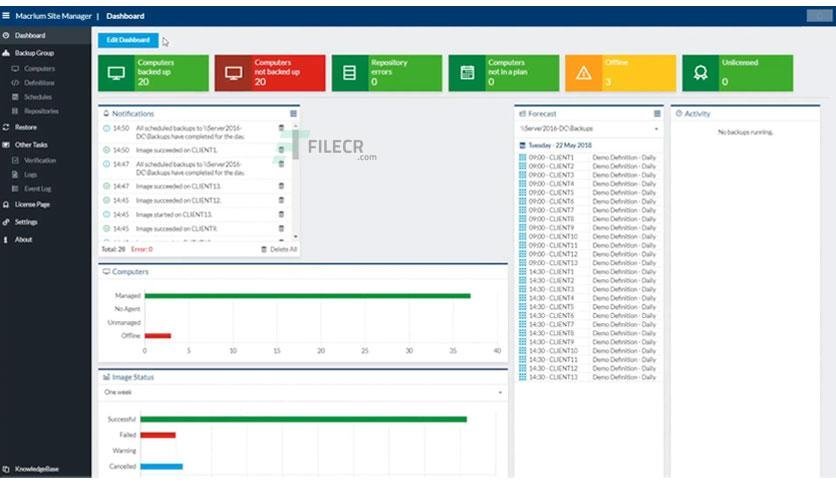
Task: Click the Activity panel header
Action: [x=745, y=114]
